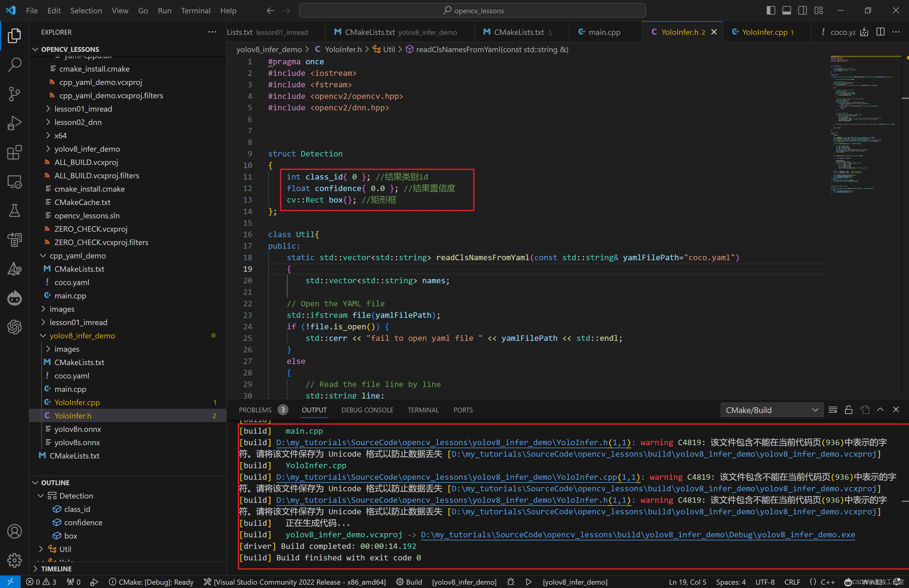The image size is (909, 588).
Task: Toggle bottom panel layout button
Action: (786, 10)
